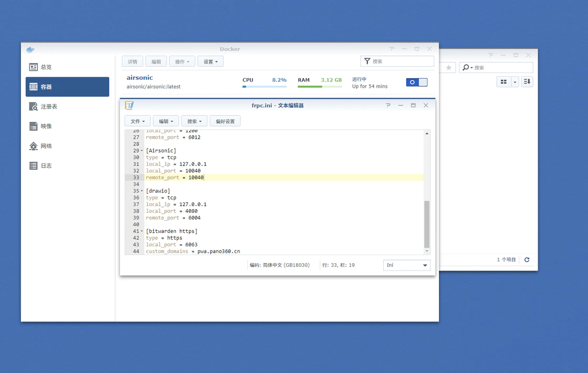Click the text editor vertical scrollbar thumb
This screenshot has height=373, width=588.
[x=427, y=223]
